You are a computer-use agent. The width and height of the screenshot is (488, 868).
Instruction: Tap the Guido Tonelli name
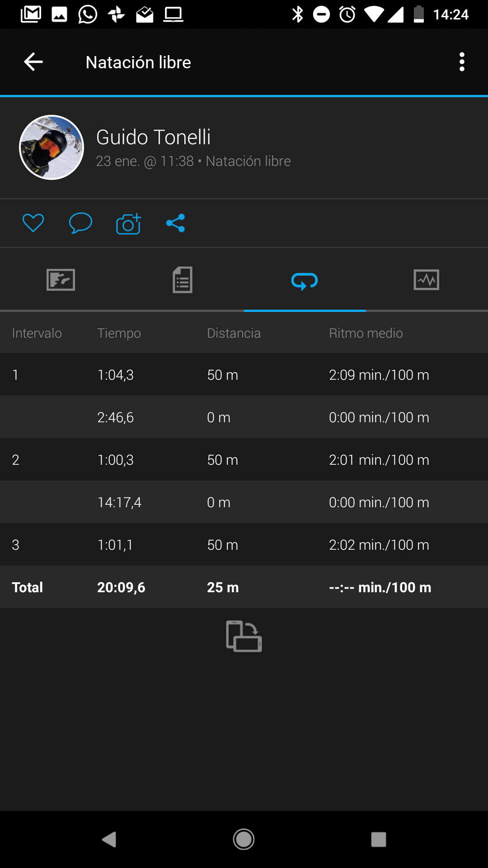coord(154,137)
